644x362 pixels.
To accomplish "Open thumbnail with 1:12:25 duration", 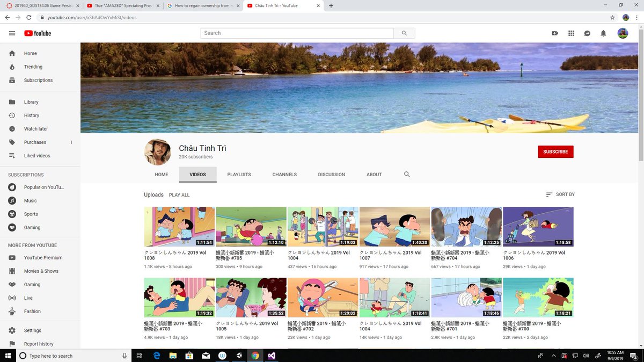I will pos(466,227).
